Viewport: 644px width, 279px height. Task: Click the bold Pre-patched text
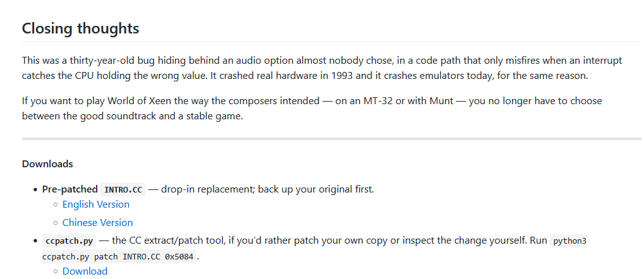(x=70, y=189)
